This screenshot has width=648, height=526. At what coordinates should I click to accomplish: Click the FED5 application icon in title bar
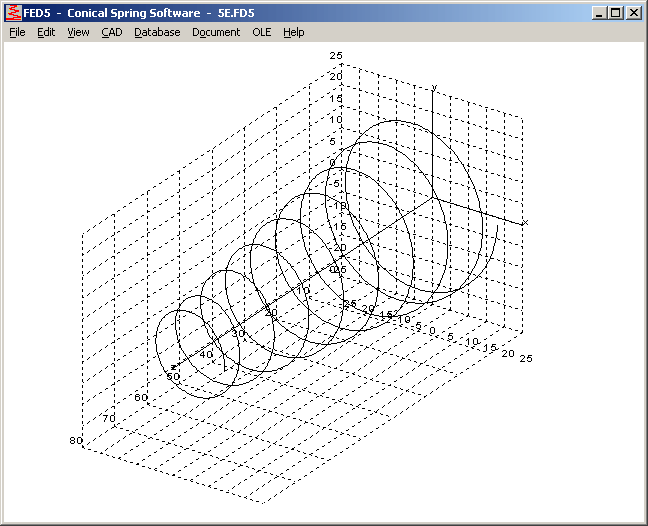click(13, 13)
